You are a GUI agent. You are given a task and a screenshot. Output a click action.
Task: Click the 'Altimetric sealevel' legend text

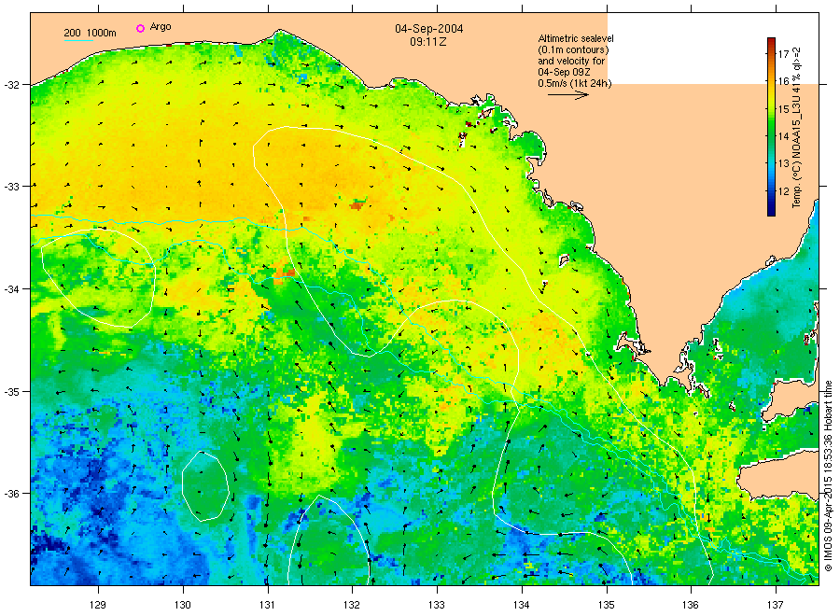[576, 38]
